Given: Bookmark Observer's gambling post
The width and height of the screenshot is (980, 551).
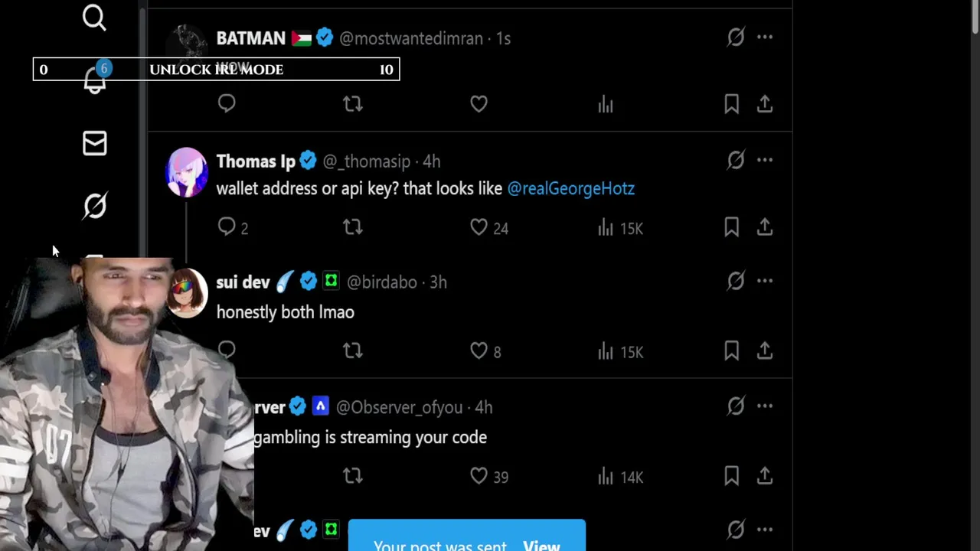Looking at the screenshot, I should point(731,476).
